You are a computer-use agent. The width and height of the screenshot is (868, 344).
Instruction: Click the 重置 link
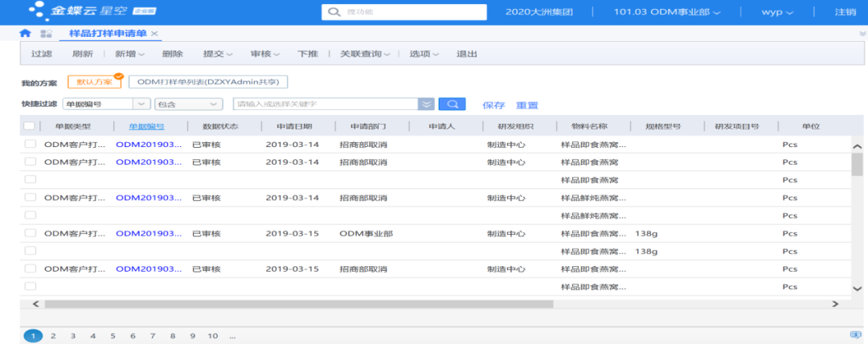click(x=527, y=104)
